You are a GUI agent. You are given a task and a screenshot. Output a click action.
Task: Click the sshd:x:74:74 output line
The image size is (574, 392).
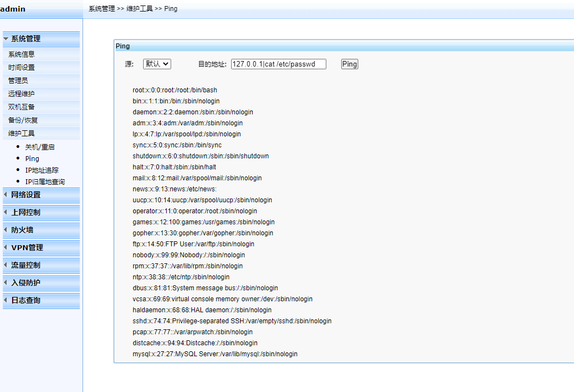point(232,321)
